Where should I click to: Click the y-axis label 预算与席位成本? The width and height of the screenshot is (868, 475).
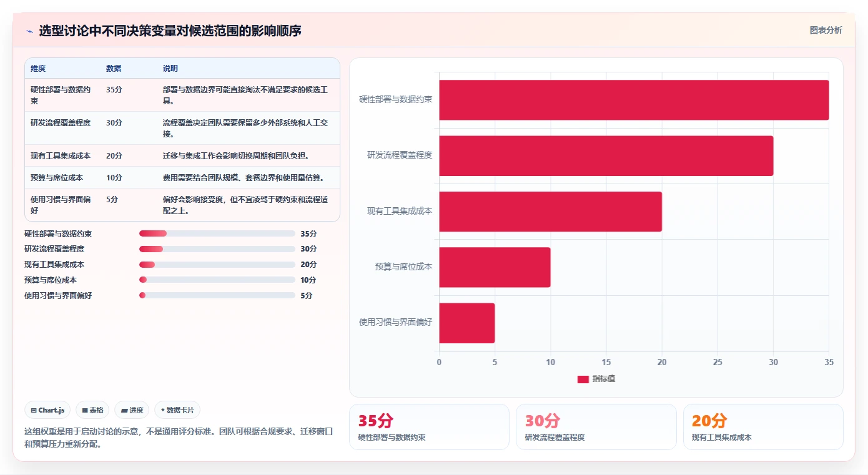click(x=403, y=267)
